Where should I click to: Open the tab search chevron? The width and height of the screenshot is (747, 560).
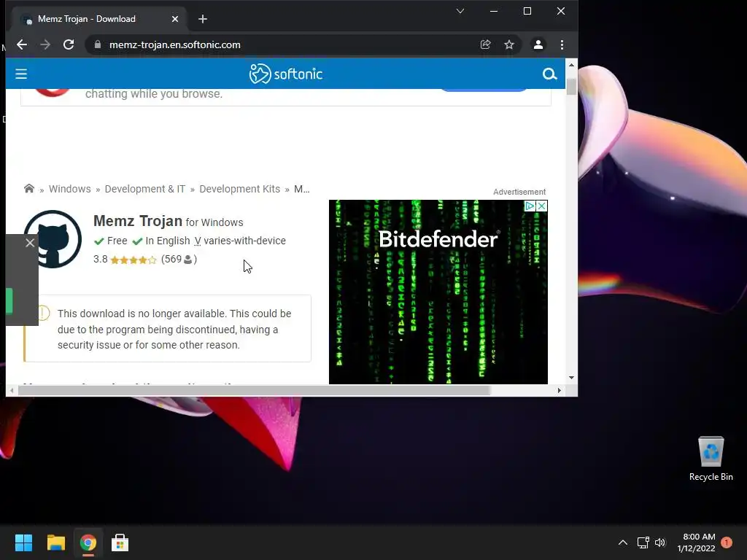460,11
